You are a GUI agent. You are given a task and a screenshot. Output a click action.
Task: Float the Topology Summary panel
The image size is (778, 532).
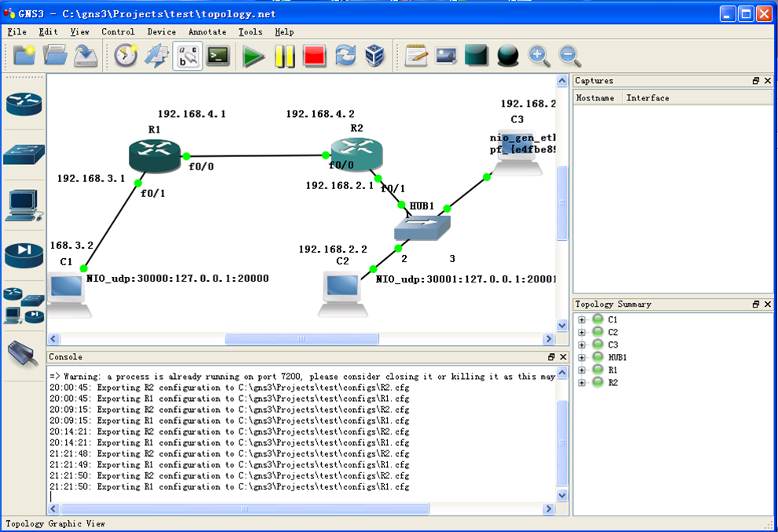click(756, 304)
